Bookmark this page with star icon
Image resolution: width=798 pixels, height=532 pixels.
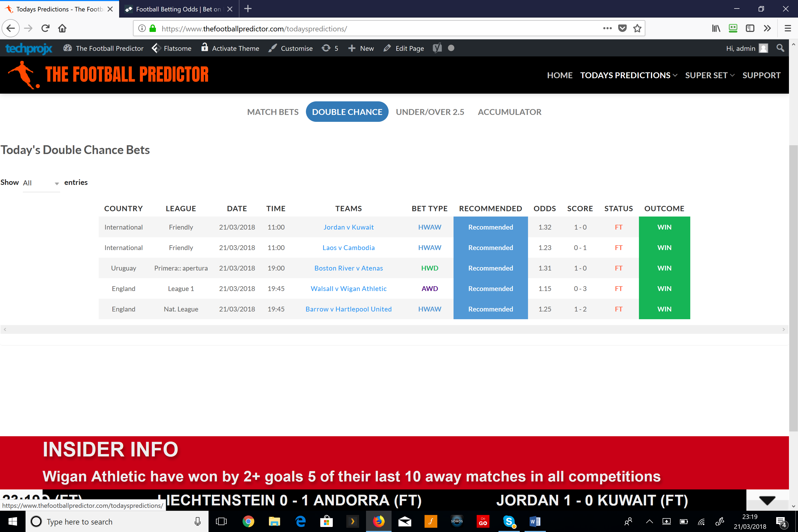[x=637, y=28]
